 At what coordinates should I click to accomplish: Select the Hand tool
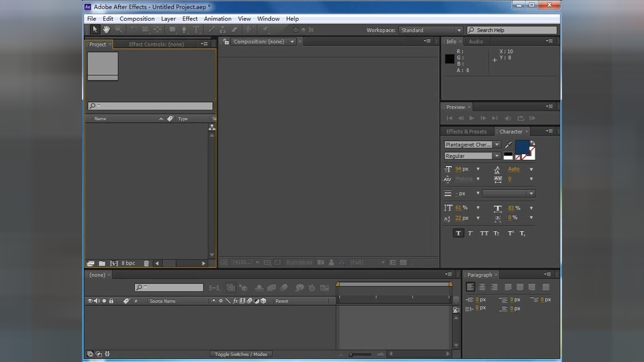tap(106, 30)
